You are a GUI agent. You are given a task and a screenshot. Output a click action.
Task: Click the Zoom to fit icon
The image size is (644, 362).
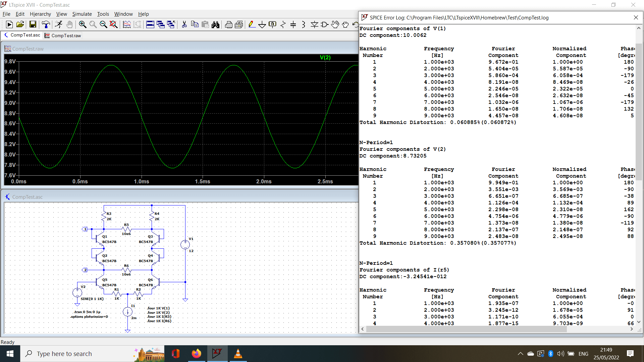pos(113,24)
